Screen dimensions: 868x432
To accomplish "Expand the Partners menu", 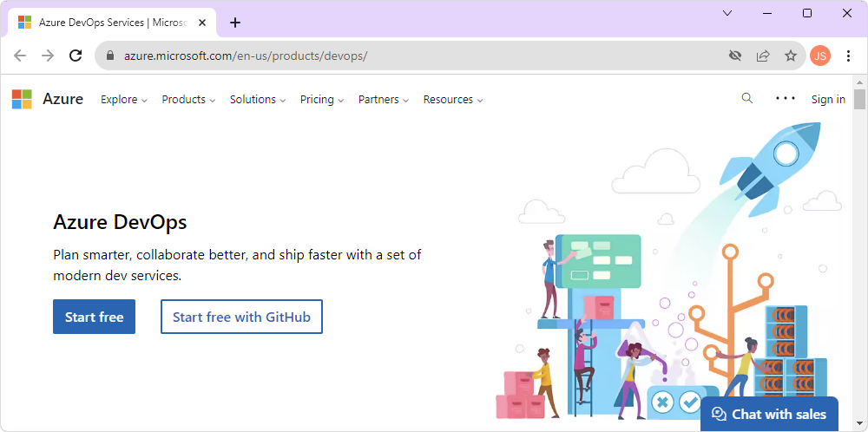I will click(x=384, y=100).
